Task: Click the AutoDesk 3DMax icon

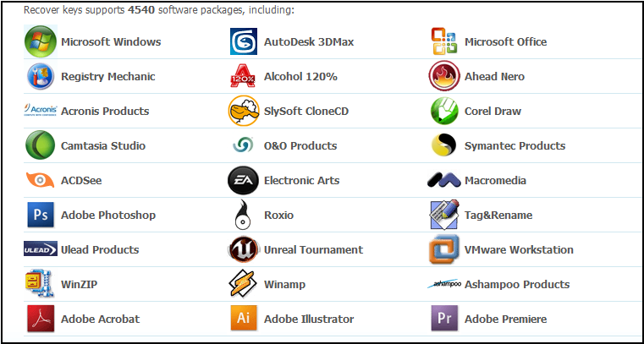Action: click(243, 41)
